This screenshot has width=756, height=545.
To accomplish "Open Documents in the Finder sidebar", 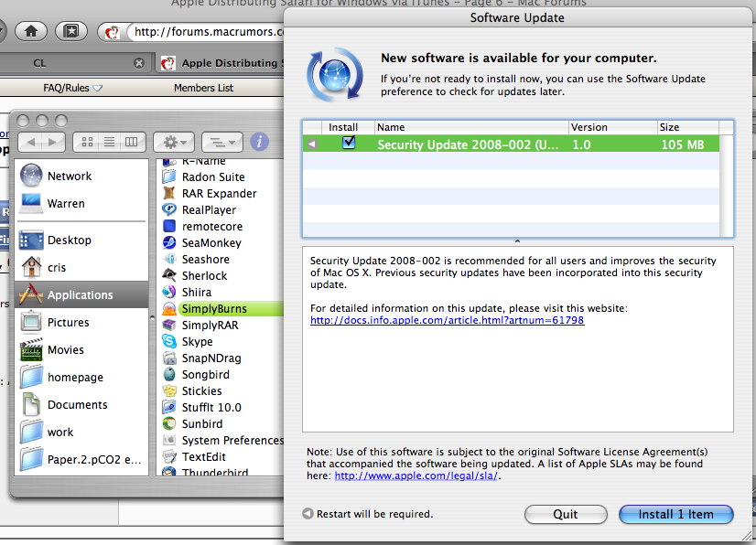I will tap(81, 405).
